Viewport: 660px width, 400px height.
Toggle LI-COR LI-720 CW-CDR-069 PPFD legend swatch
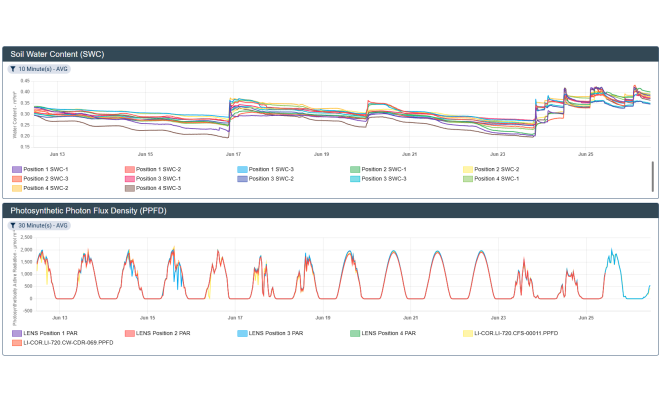tap(17, 343)
